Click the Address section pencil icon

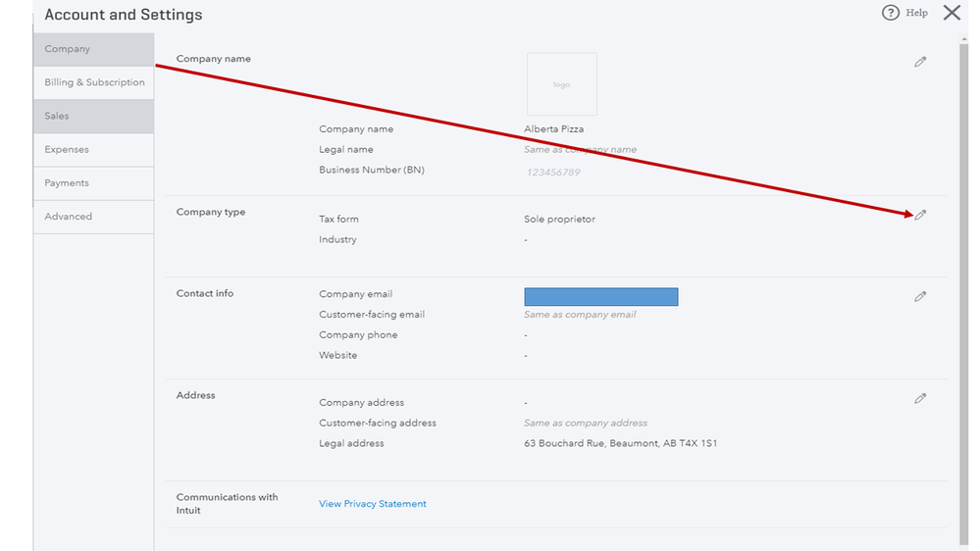[920, 399]
